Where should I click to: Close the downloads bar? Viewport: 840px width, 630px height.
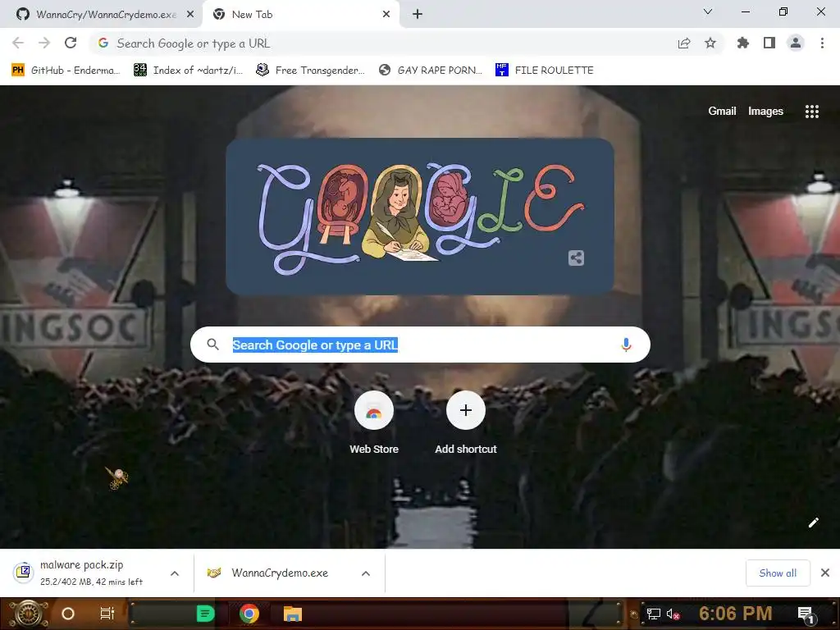pos(825,573)
